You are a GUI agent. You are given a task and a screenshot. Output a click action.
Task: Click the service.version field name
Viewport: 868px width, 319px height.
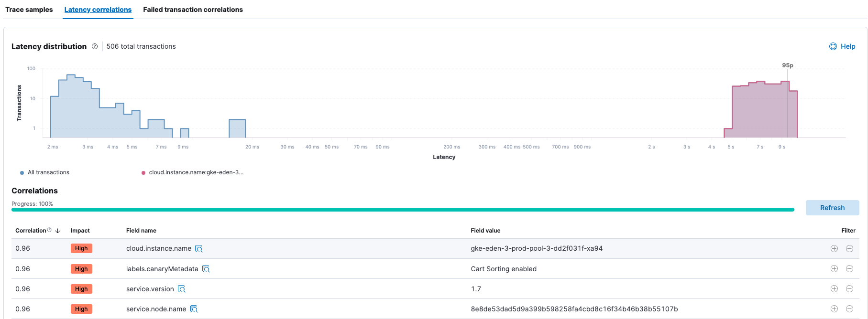[150, 289]
